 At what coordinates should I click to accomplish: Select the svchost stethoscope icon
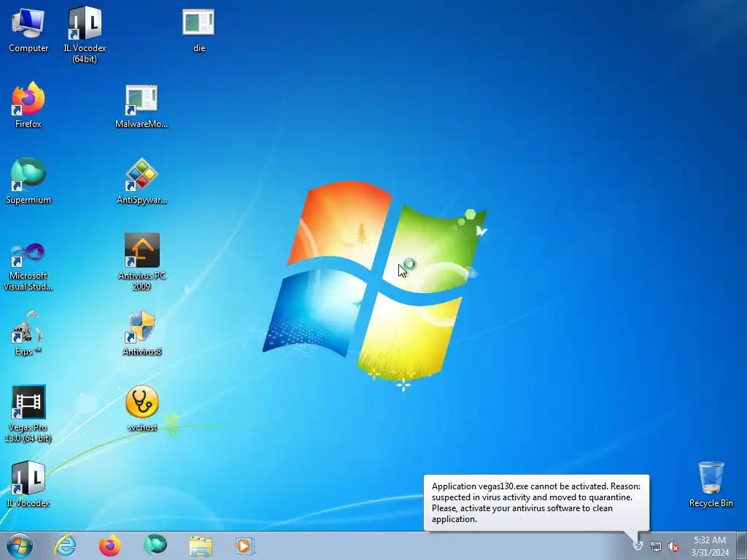click(142, 408)
